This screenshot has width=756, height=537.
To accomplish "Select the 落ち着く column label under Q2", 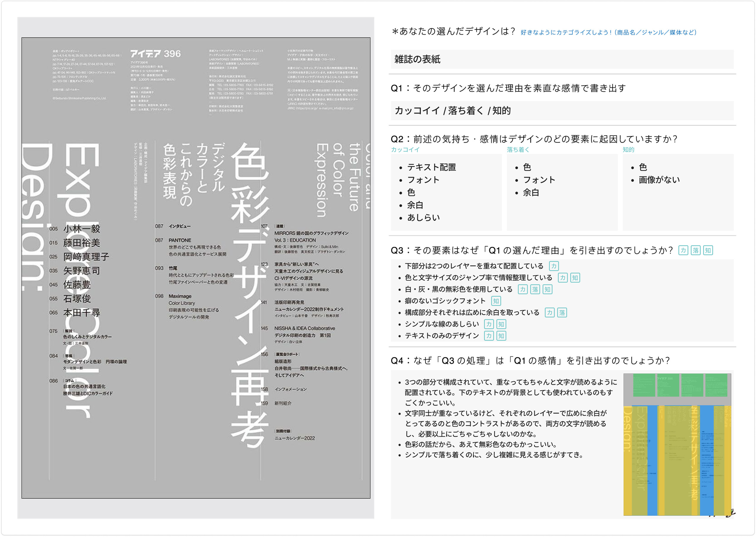I will (518, 150).
